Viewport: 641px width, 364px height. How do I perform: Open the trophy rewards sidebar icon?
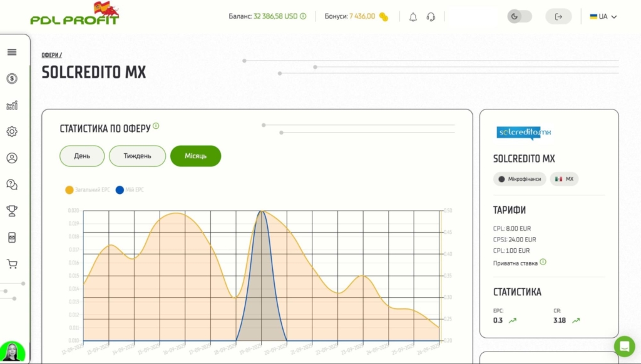[12, 211]
